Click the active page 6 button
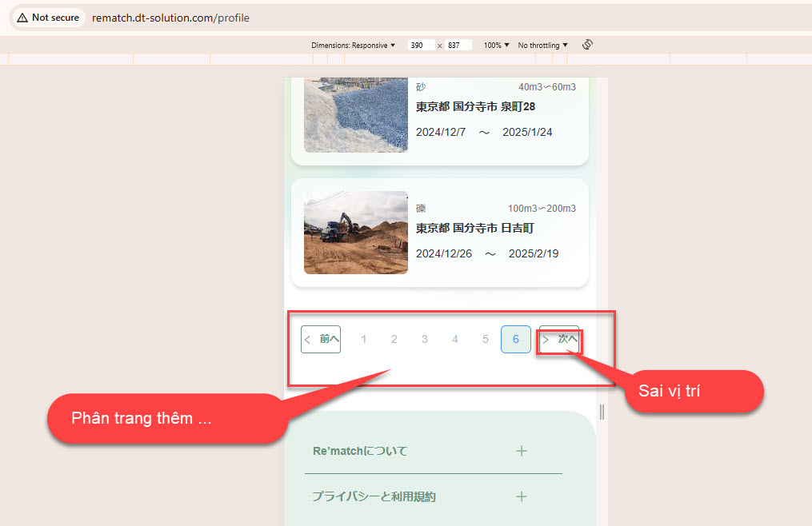Viewport: 812px width, 526px height. (516, 339)
